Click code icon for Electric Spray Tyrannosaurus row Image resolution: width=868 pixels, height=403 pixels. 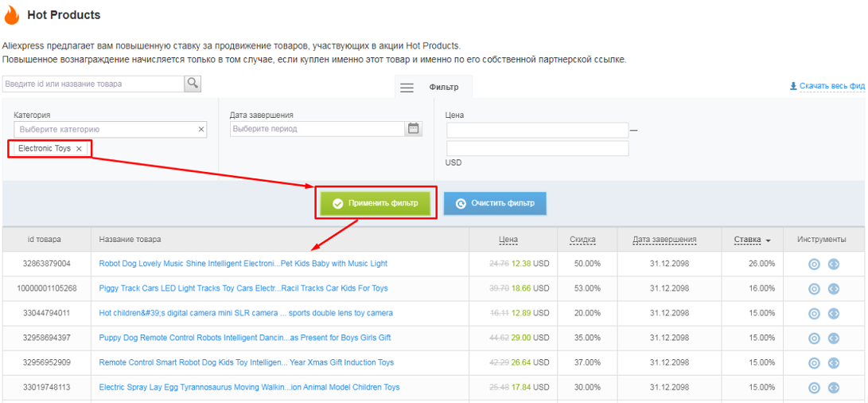pyautogui.click(x=834, y=388)
